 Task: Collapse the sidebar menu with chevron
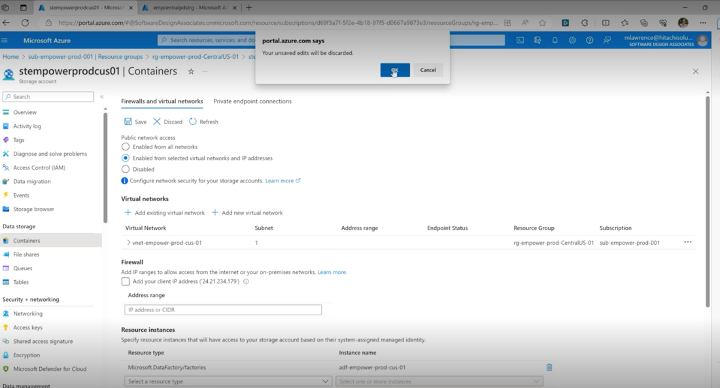(x=102, y=97)
